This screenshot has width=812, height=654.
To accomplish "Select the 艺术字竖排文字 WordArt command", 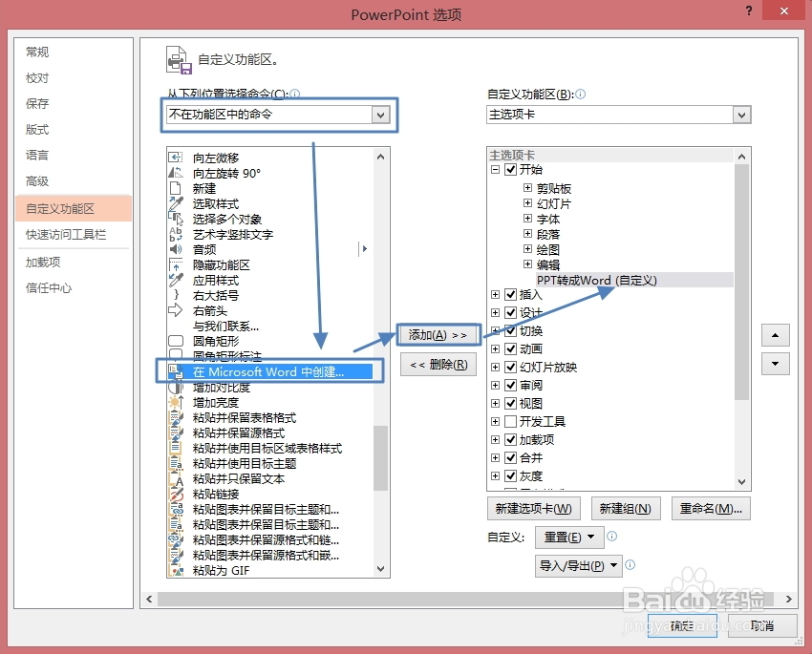I will coord(239,236).
